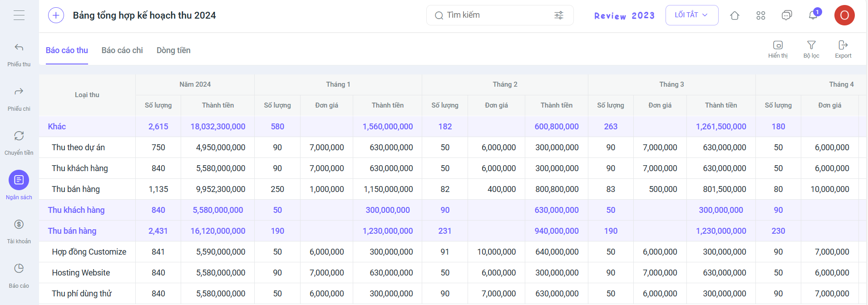Click the Phiếu thu sidebar icon
This screenshot has height=305, width=868.
point(19,48)
